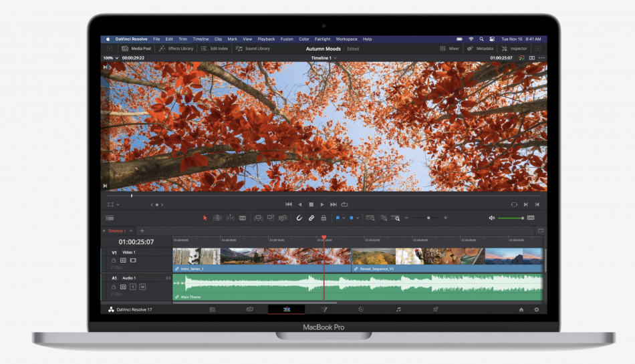Viewport: 635px width, 364px height.
Task: Go to Project Manager home icon
Action: pos(521,310)
